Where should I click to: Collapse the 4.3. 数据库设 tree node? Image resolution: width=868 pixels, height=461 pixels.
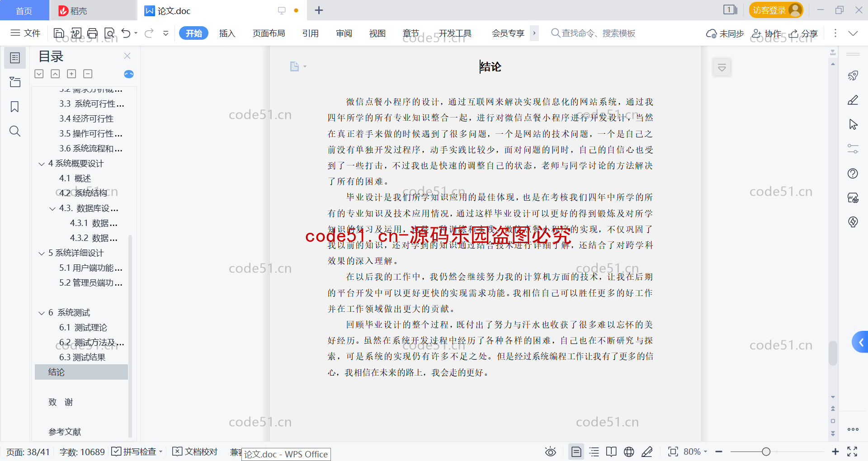[x=52, y=208]
